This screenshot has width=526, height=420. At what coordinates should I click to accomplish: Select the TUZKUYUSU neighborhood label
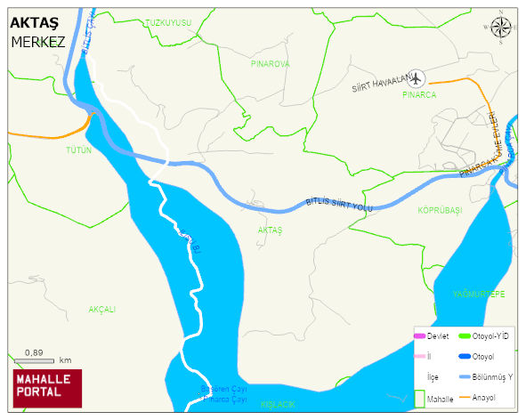click(x=168, y=23)
